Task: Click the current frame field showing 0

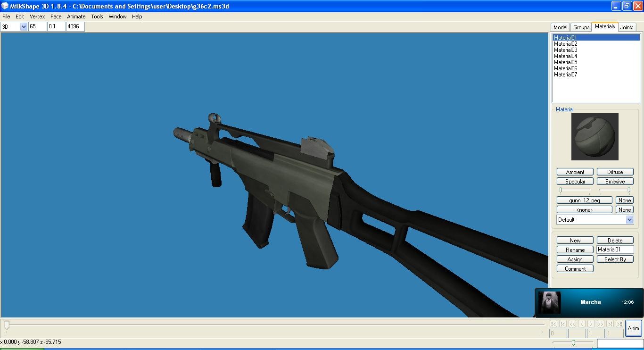Action: tap(558, 333)
